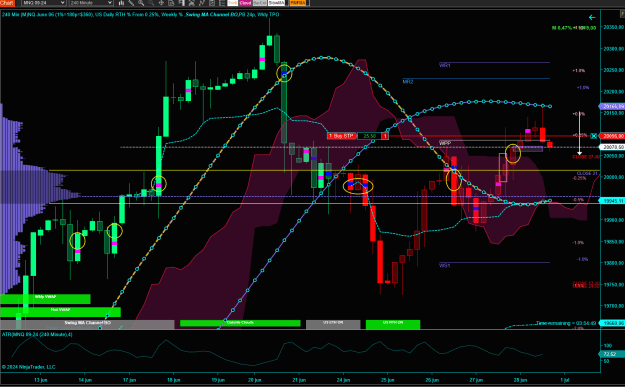Click the 1 Buy STP order label
The height and width of the screenshot is (387, 625).
click(x=342, y=136)
